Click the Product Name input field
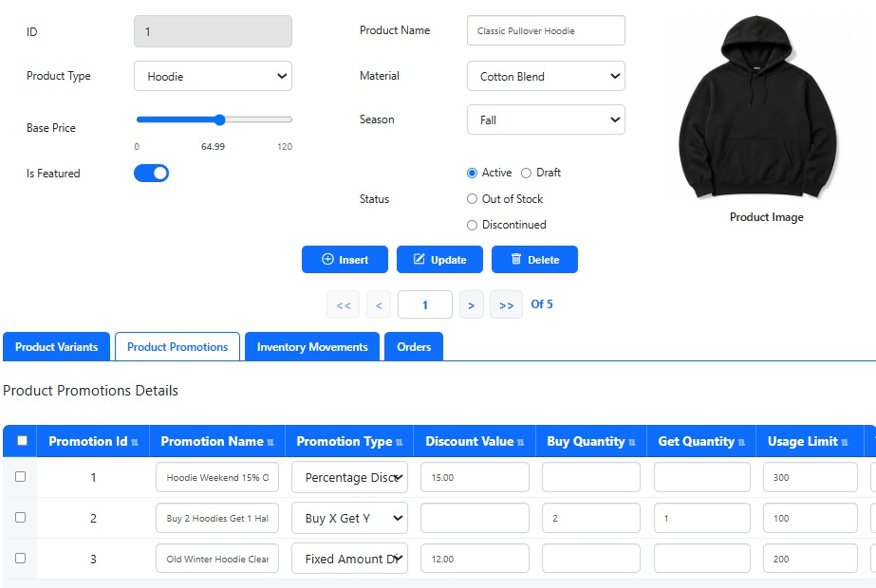This screenshot has height=588, width=876. click(x=546, y=30)
